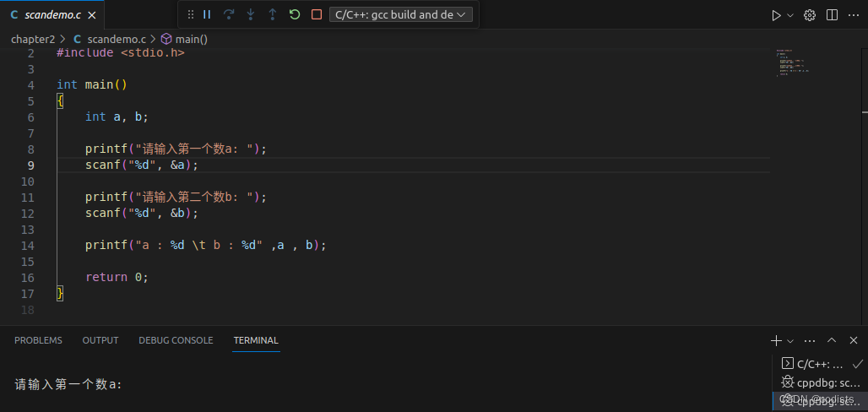Create a new terminal with the plus icon
This screenshot has height=412, width=868.
coord(776,340)
